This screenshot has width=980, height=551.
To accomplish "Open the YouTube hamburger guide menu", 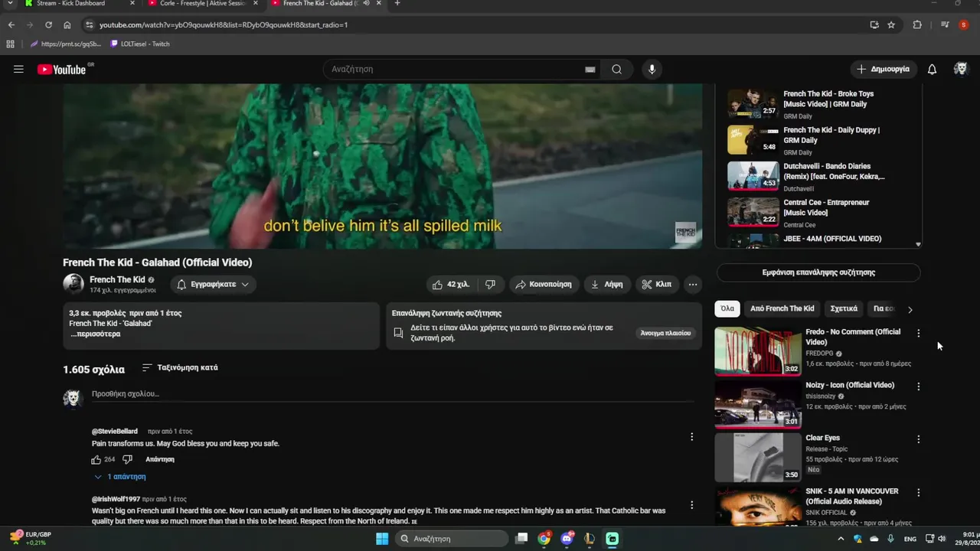I will coord(18,69).
